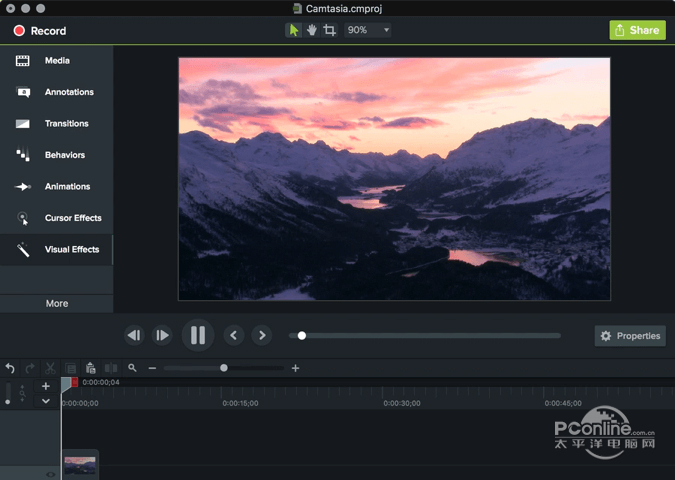This screenshot has width=675, height=480.
Task: Click the Cursor Effects icon
Action: (23, 218)
